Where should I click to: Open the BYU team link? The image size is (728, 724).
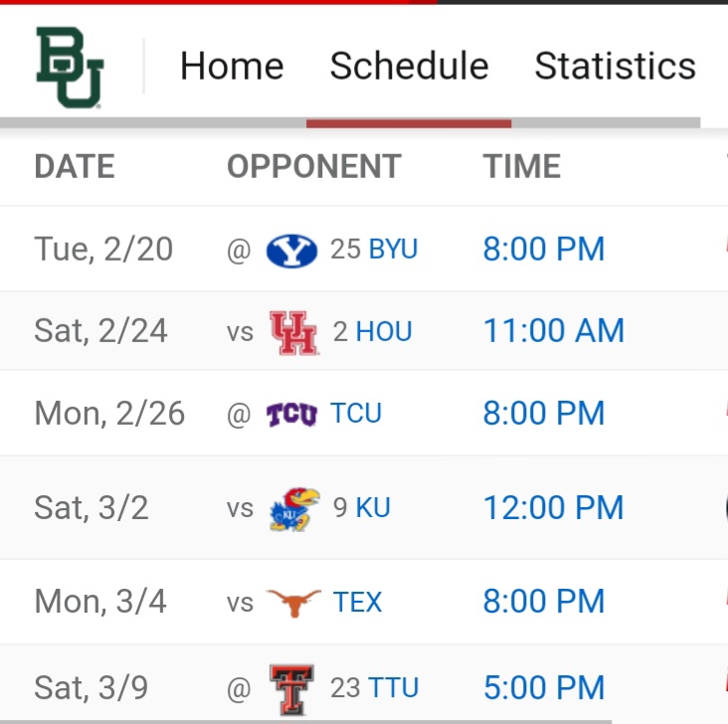click(x=393, y=249)
